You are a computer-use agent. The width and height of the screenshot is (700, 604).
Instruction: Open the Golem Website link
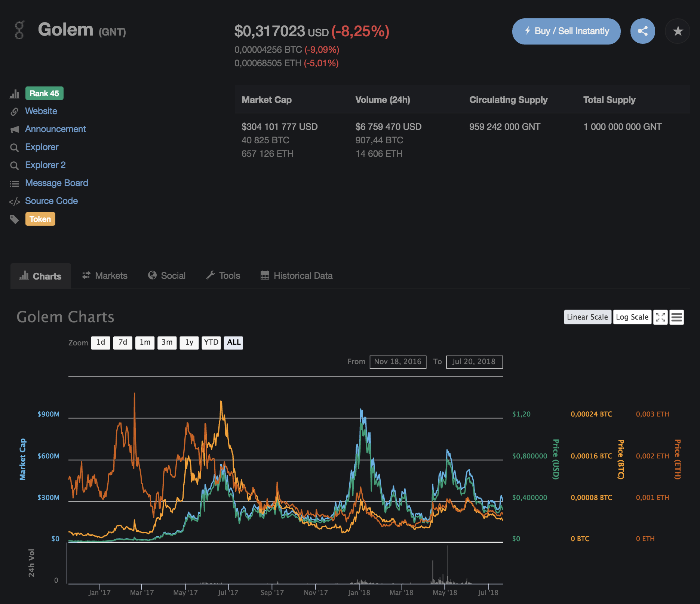point(41,111)
